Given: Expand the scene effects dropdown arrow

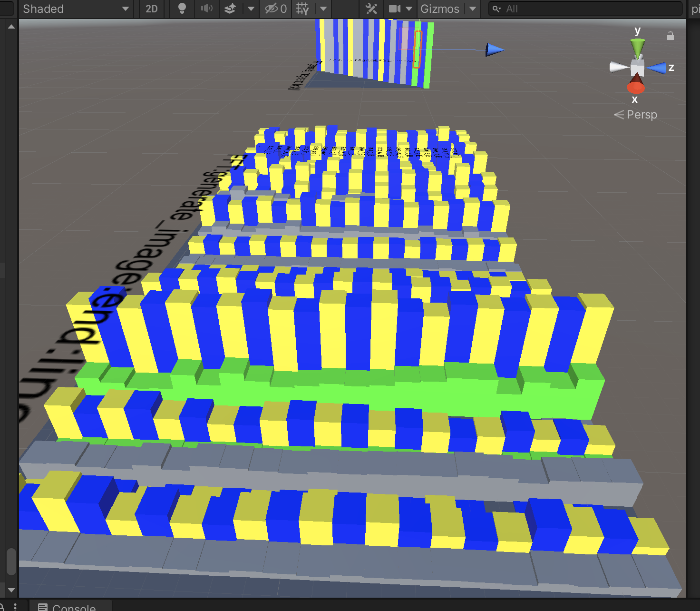Looking at the screenshot, I should click(x=251, y=9).
